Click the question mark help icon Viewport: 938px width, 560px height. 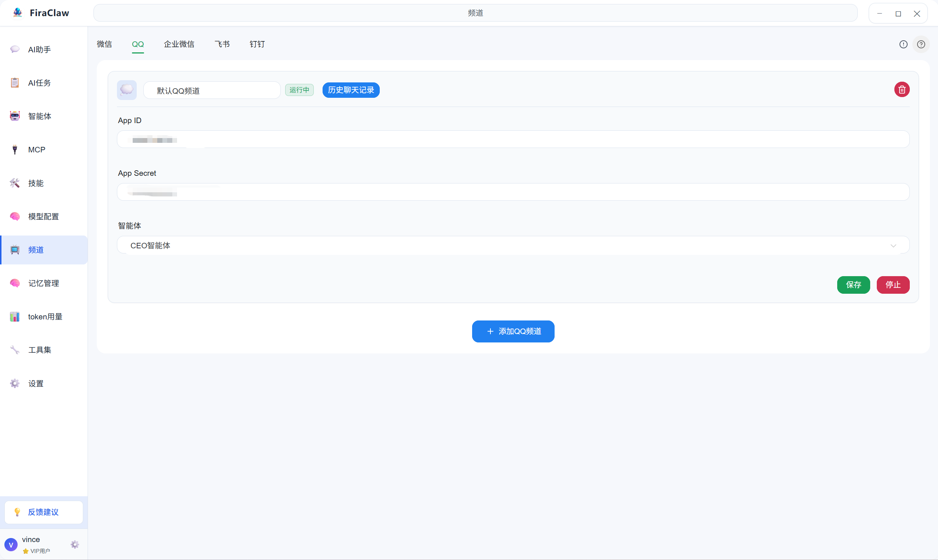(921, 45)
